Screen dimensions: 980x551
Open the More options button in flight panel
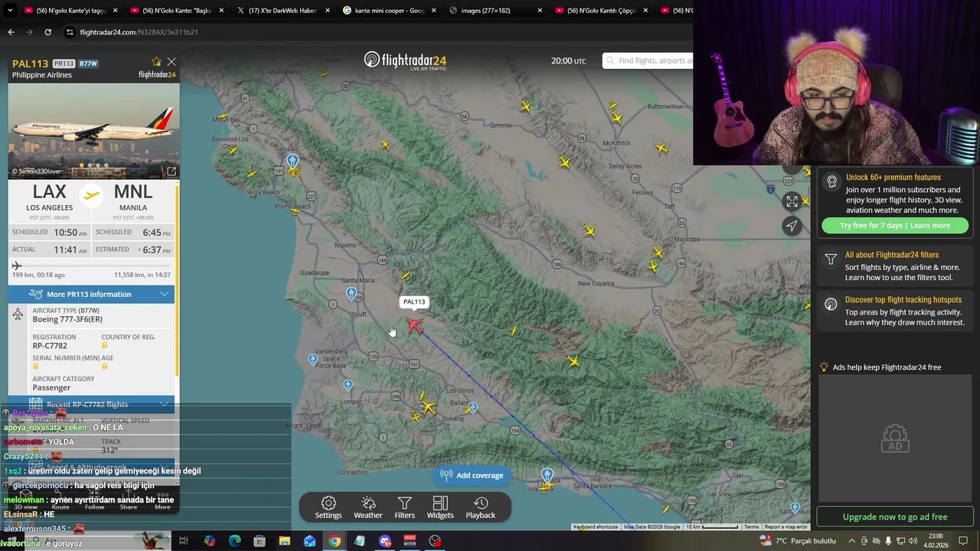pyautogui.click(x=162, y=501)
